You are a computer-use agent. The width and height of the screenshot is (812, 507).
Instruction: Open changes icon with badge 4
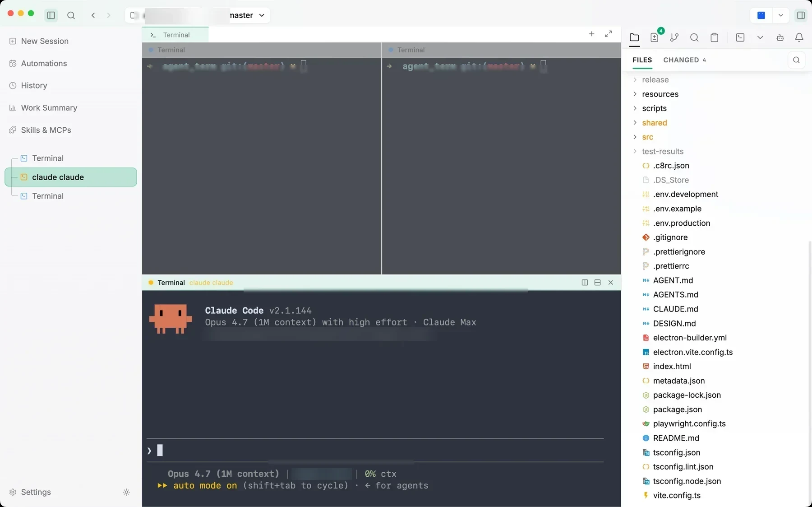click(655, 37)
